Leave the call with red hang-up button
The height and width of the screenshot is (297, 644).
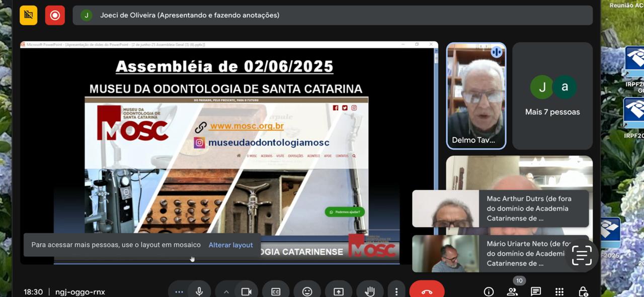(427, 291)
